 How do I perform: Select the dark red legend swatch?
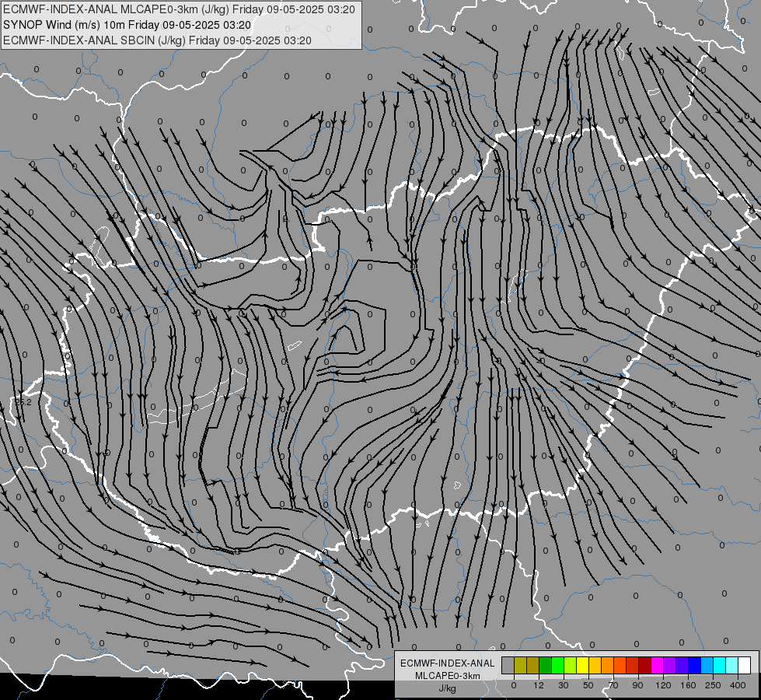(644, 665)
